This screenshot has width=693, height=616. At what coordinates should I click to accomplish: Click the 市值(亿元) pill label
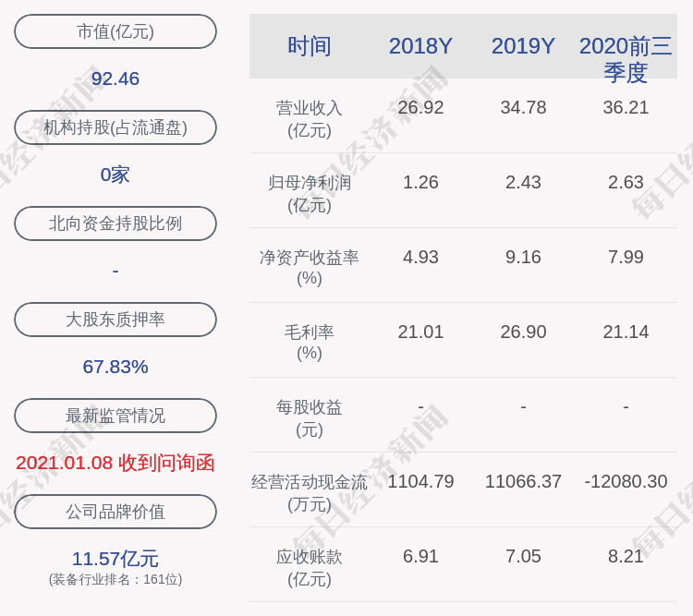tap(115, 31)
